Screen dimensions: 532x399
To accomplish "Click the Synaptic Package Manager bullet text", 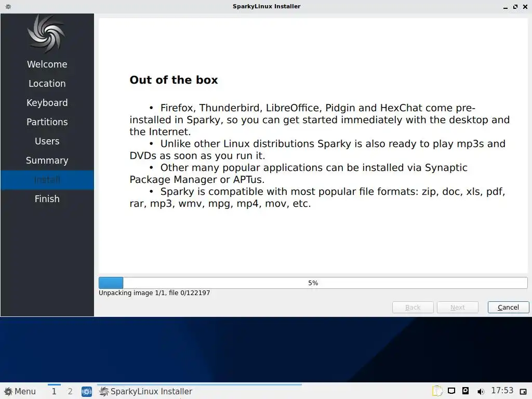I will tap(299, 174).
